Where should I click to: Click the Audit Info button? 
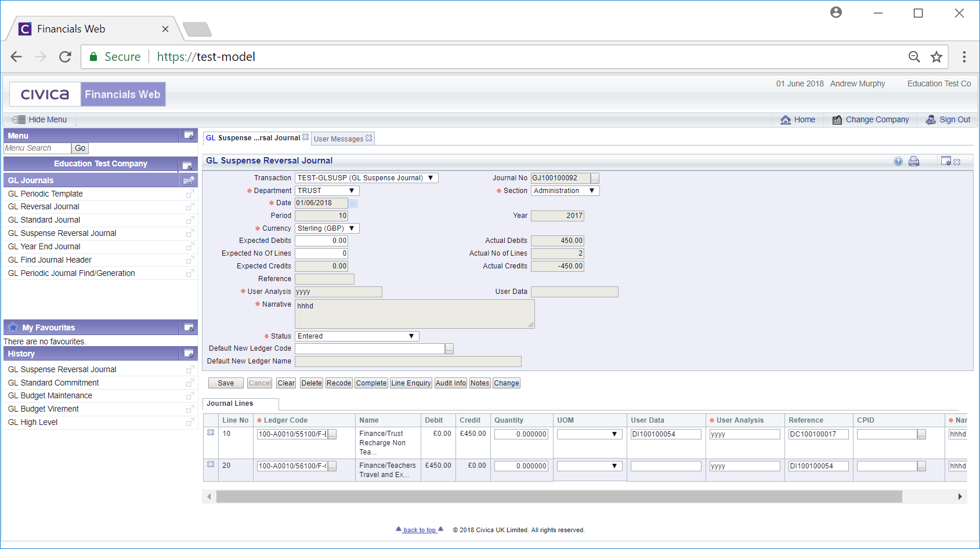(x=451, y=383)
